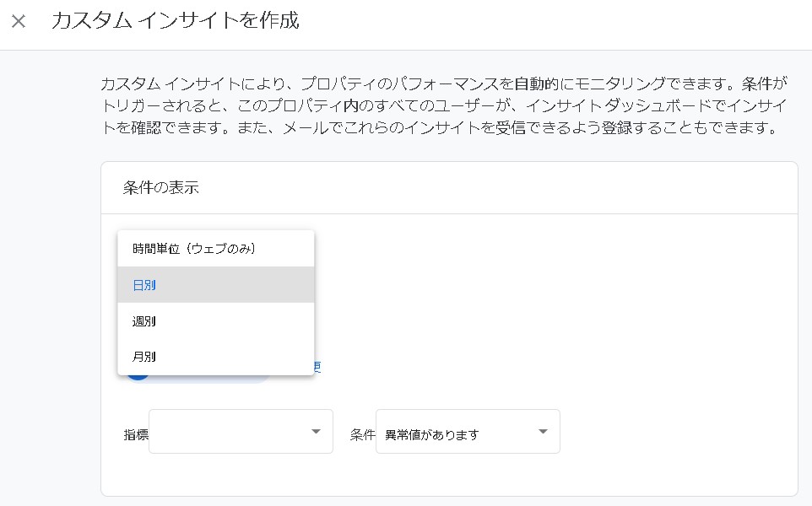This screenshot has width=812, height=506.
Task: Expand the 指標 dropdown arrow
Action: (x=316, y=432)
